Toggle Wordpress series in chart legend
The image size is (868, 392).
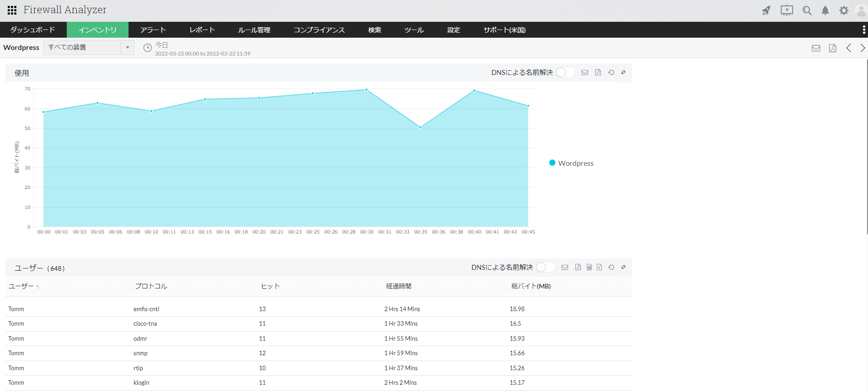tap(571, 163)
